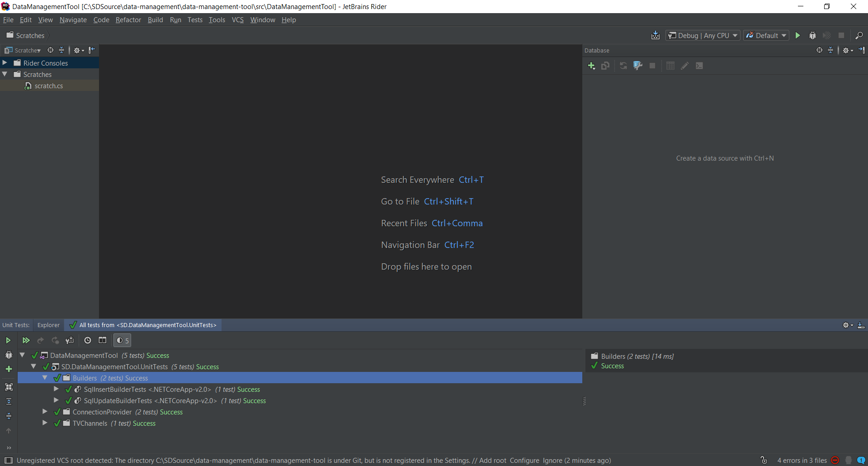
Task: Open Scratches panel gear settings dropdown
Action: click(79, 50)
